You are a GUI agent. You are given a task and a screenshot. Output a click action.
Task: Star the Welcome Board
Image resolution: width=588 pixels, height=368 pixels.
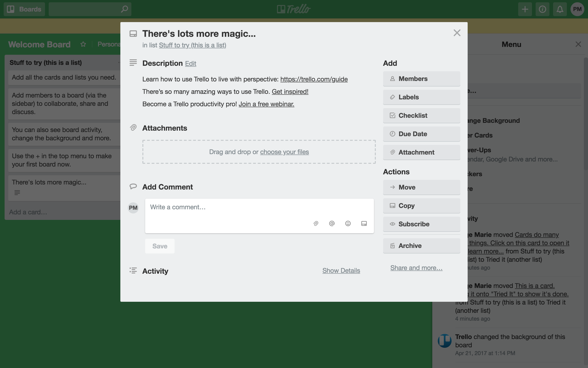[x=83, y=44]
